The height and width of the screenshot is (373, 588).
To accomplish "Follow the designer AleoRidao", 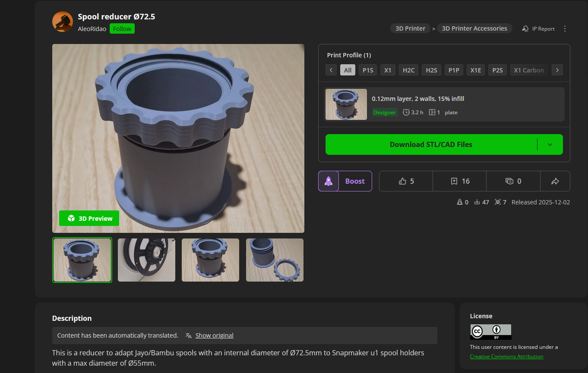I will pyautogui.click(x=122, y=29).
